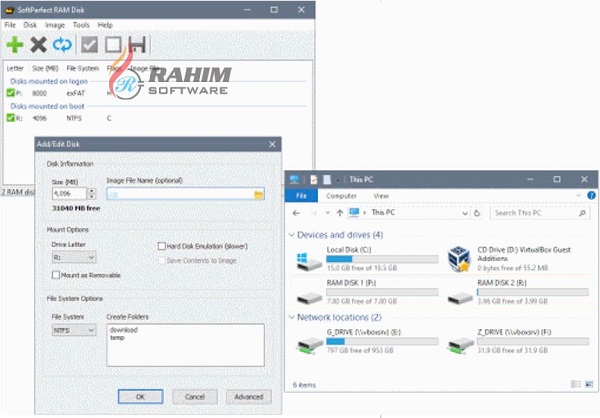Click the Cancel button
This screenshot has height=418, width=600.
195,397
